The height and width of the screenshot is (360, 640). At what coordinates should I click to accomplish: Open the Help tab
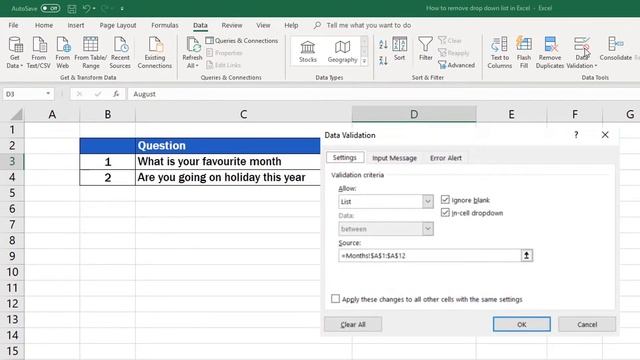[x=291, y=25]
